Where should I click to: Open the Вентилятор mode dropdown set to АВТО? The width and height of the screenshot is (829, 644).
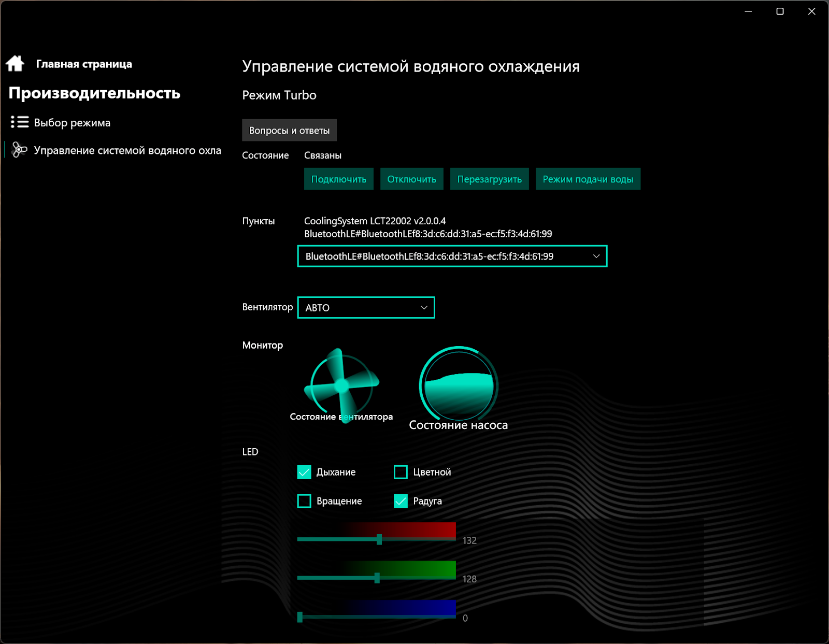point(366,308)
